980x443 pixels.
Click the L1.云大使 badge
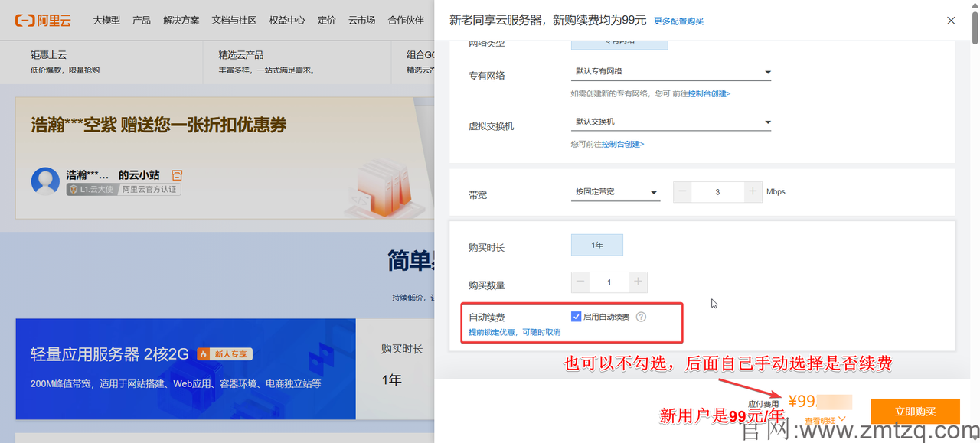coord(91,190)
